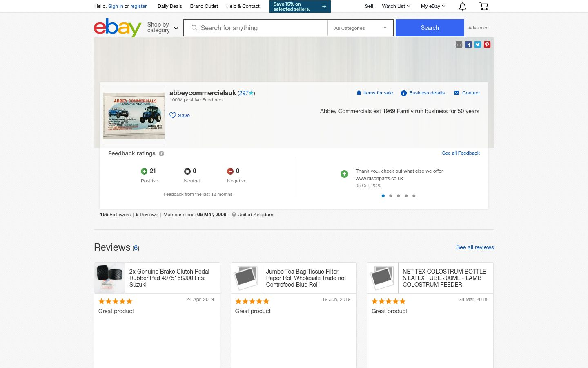Open feedback score 297 link
The image size is (588, 368).
pyautogui.click(x=244, y=93)
